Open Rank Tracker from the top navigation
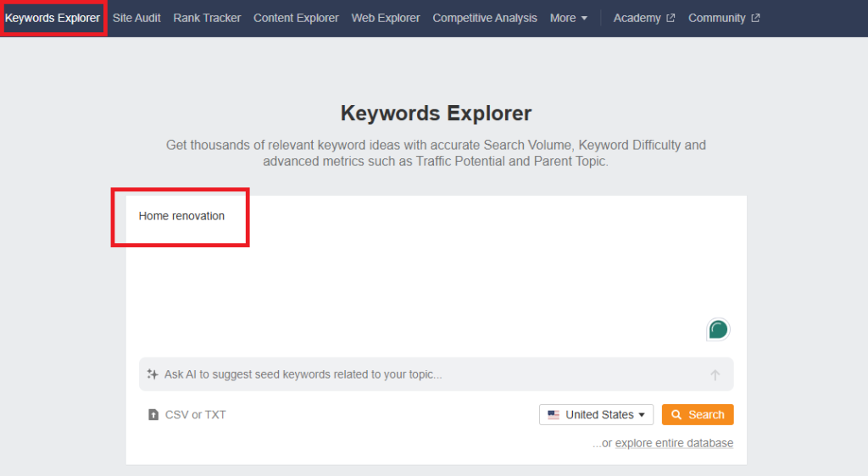The image size is (868, 476). (207, 18)
